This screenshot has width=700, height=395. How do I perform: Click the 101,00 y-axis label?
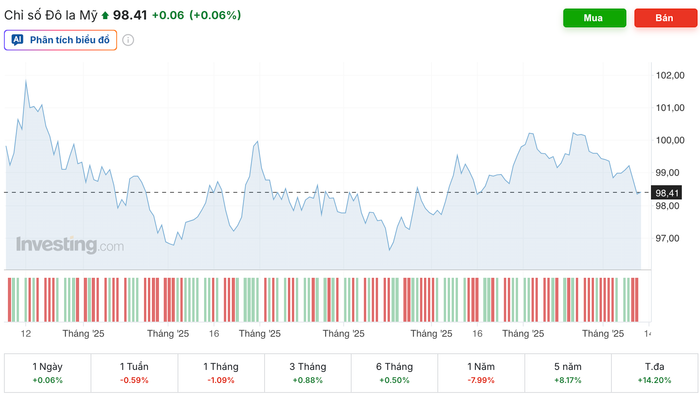(x=670, y=108)
